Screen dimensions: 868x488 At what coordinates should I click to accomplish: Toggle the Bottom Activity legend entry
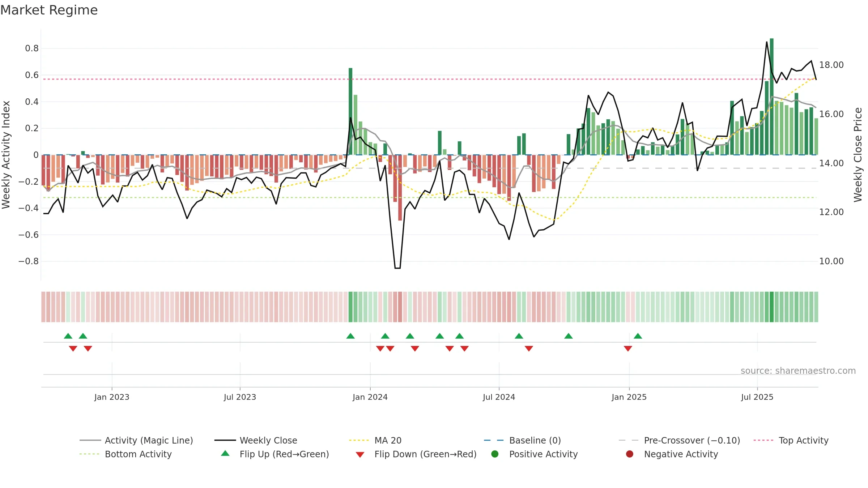[x=125, y=454]
